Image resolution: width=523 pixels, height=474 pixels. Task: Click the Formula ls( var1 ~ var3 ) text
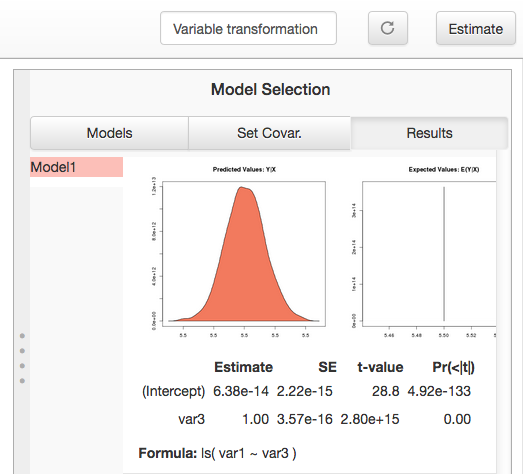point(217,453)
